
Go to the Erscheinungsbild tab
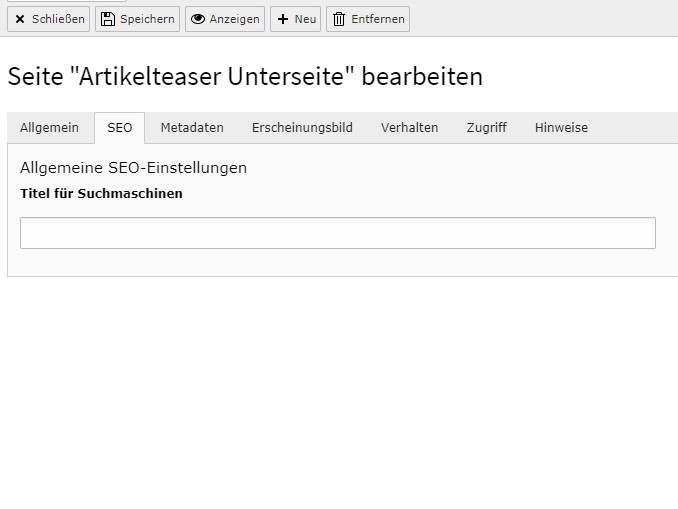coord(302,128)
